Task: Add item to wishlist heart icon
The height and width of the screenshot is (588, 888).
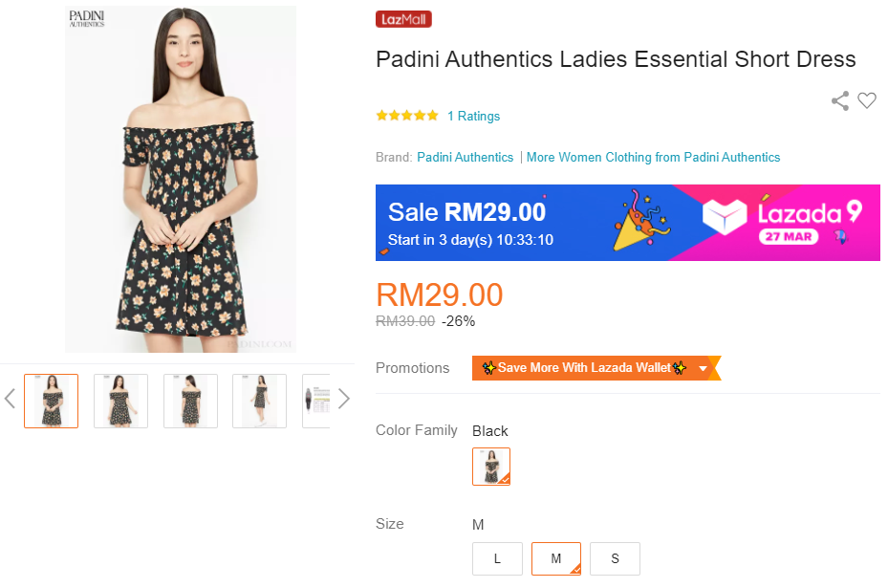Action: coord(867,100)
